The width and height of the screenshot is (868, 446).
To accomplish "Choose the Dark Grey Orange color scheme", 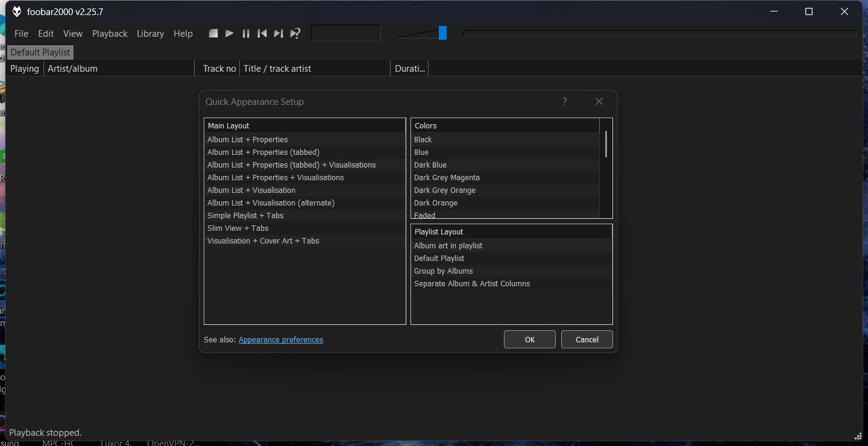I will click(505, 190).
